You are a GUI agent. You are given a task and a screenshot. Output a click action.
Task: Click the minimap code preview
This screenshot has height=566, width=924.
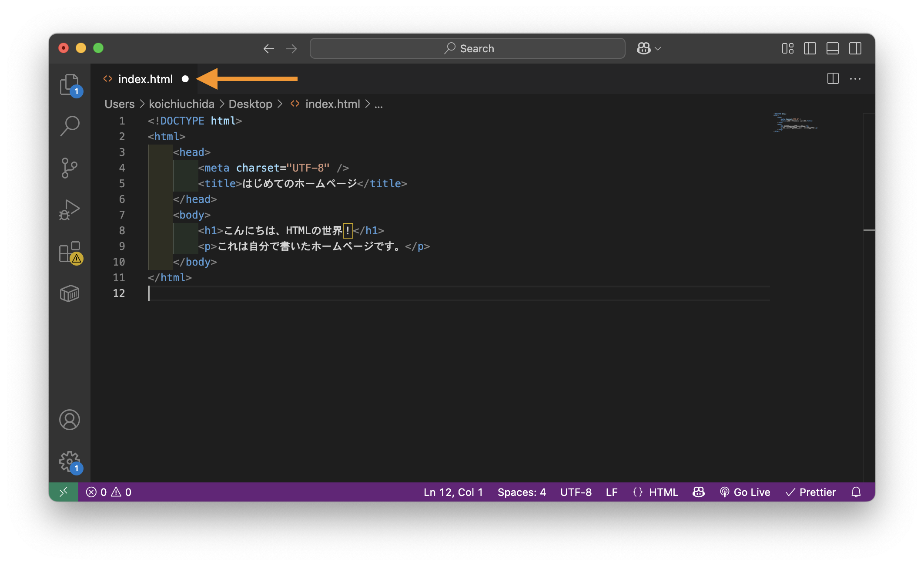795,122
